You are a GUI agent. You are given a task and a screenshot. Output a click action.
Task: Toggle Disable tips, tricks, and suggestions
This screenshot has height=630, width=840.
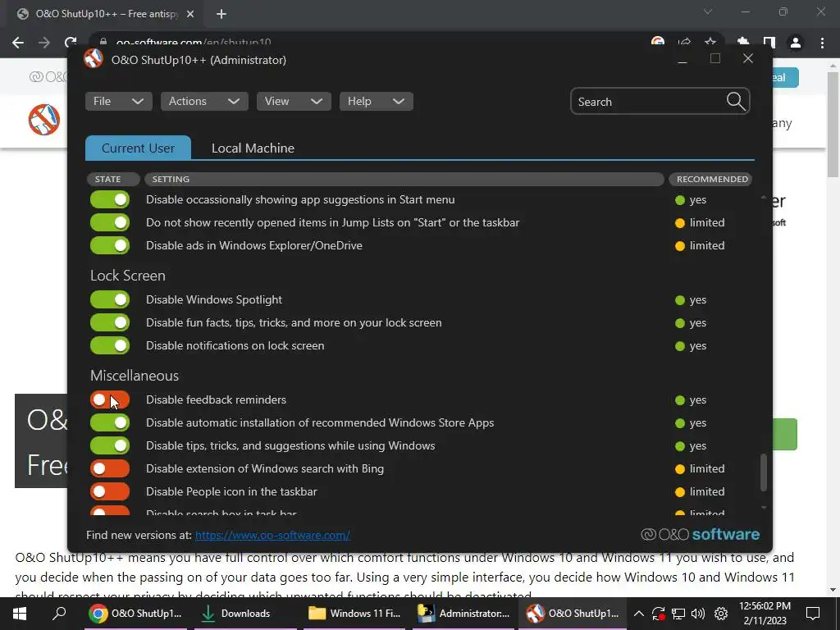point(110,445)
